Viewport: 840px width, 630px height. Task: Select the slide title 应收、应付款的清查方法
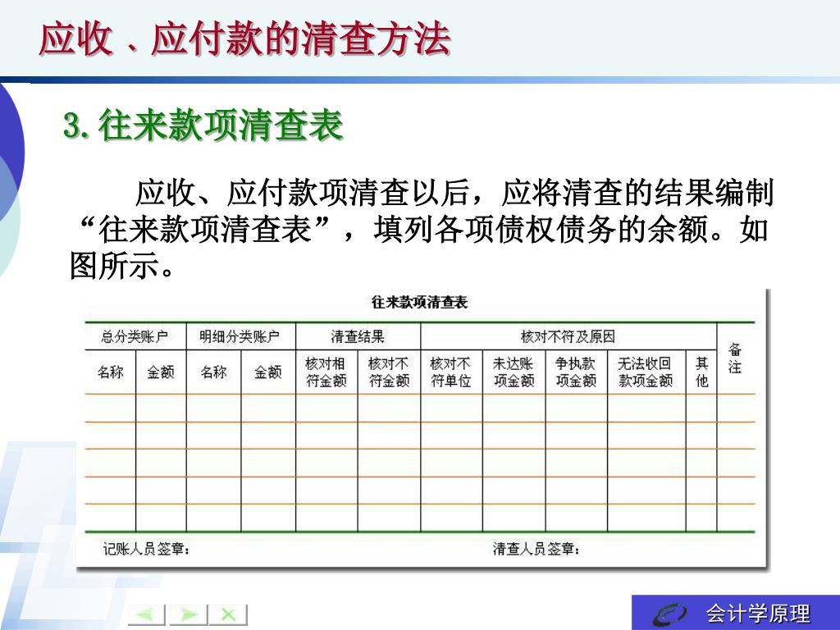coord(244,39)
